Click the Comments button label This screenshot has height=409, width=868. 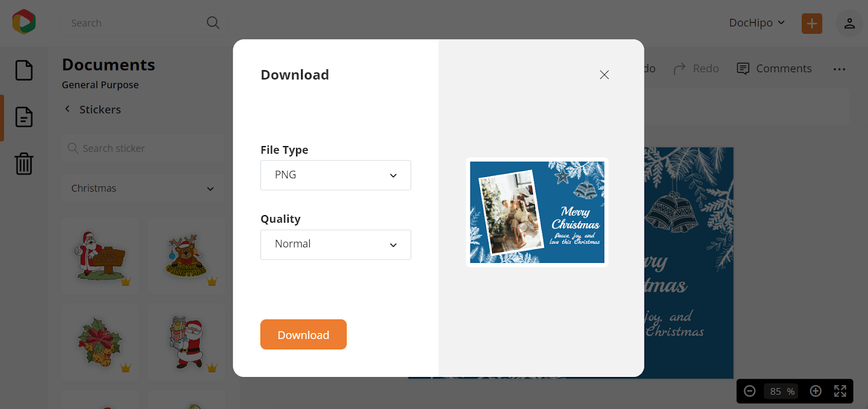pyautogui.click(x=784, y=69)
